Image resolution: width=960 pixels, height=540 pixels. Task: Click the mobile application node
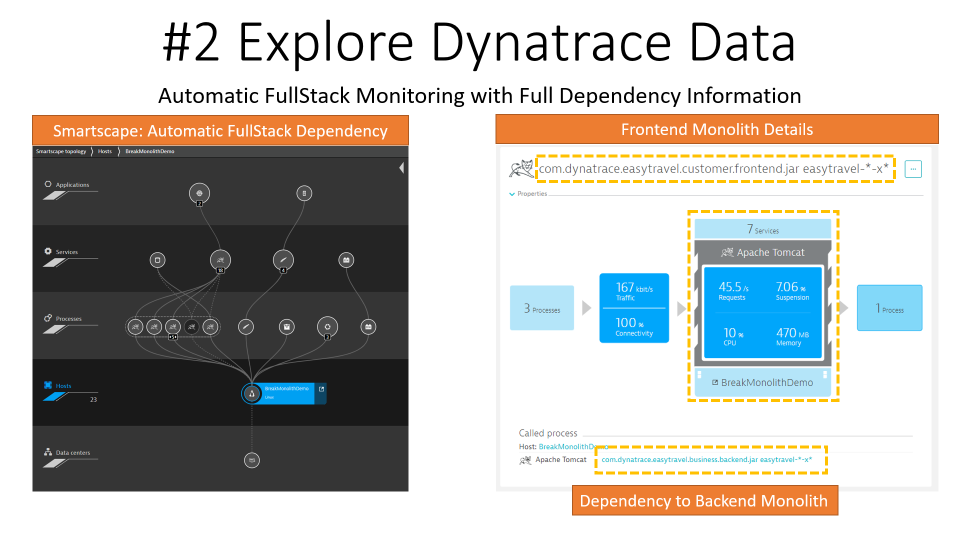304,193
